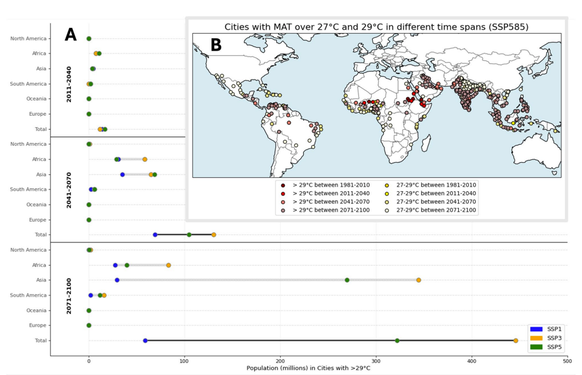Click the x-axis label Population (millions)
Image resolution: width=582 pixels, height=375 pixels.
tap(308, 368)
